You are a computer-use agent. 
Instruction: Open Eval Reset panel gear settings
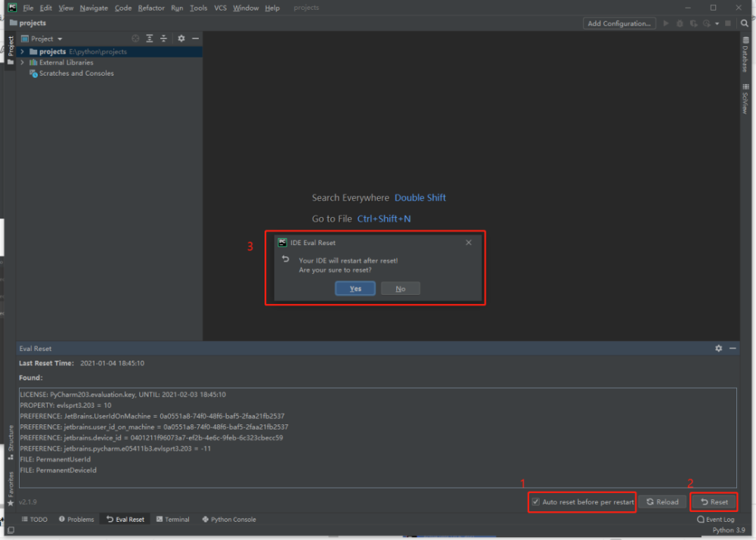coord(718,348)
